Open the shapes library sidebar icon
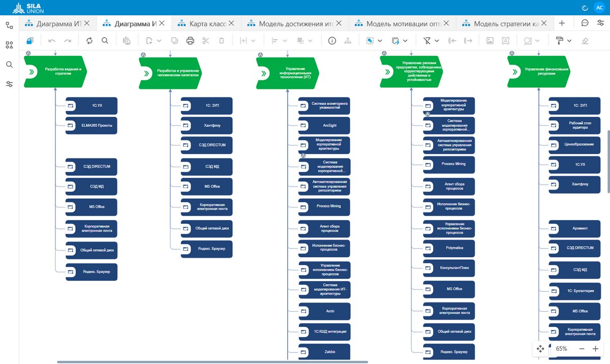Screen dimensions: 610x364 (x=9, y=45)
